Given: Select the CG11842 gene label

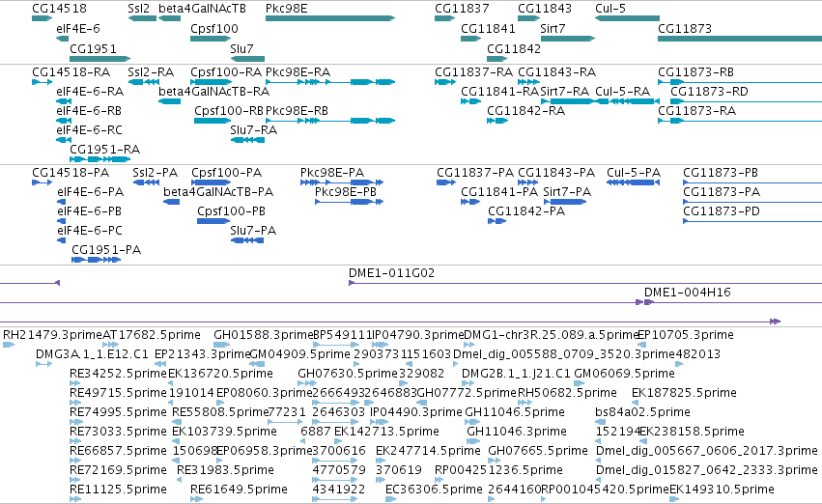Looking at the screenshot, I should coord(514,48).
